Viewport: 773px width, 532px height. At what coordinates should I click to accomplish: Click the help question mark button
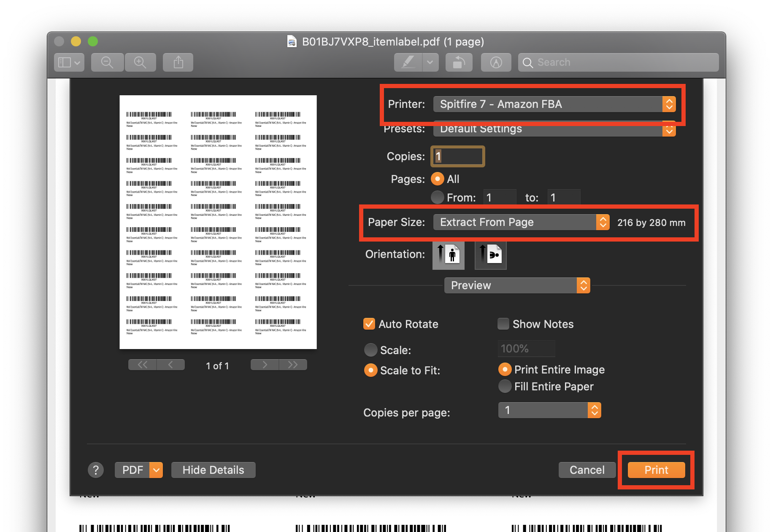(x=96, y=470)
